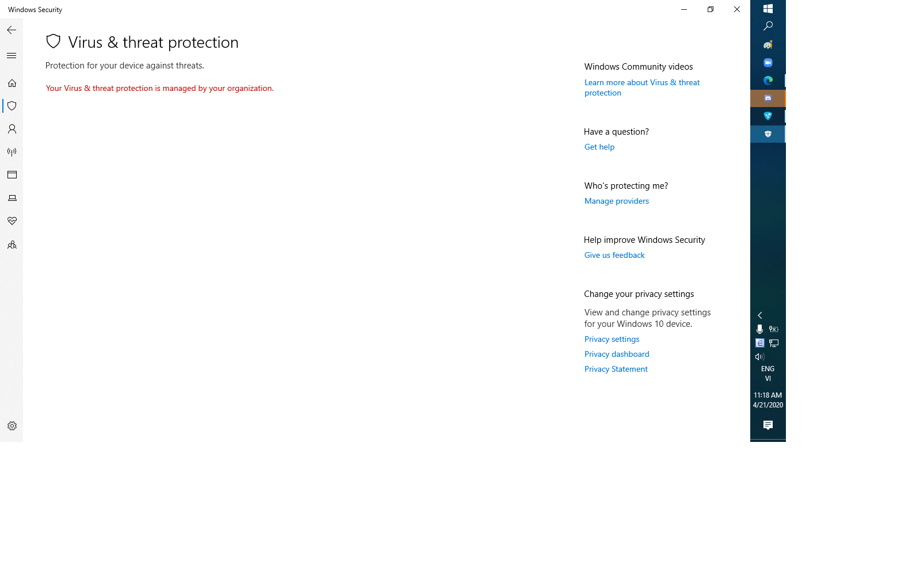Open the Privacy dashboard link
This screenshot has width=924, height=572.
point(617,354)
